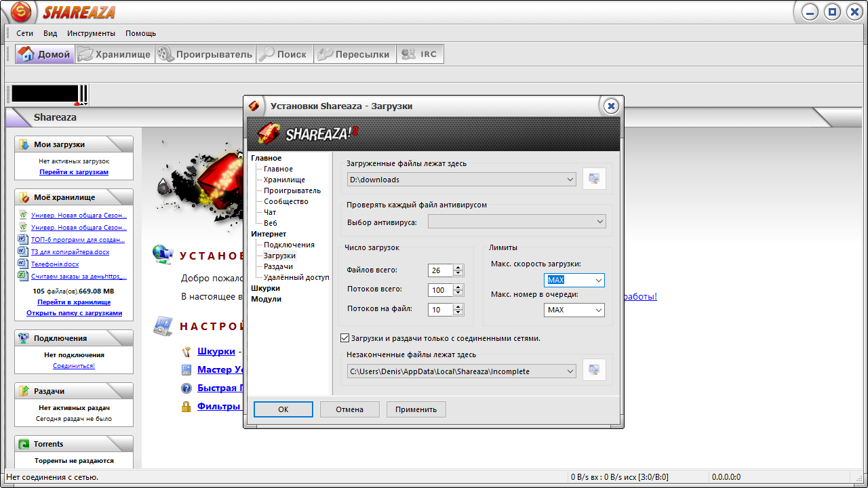
Task: Open the Вид menu
Action: point(50,33)
